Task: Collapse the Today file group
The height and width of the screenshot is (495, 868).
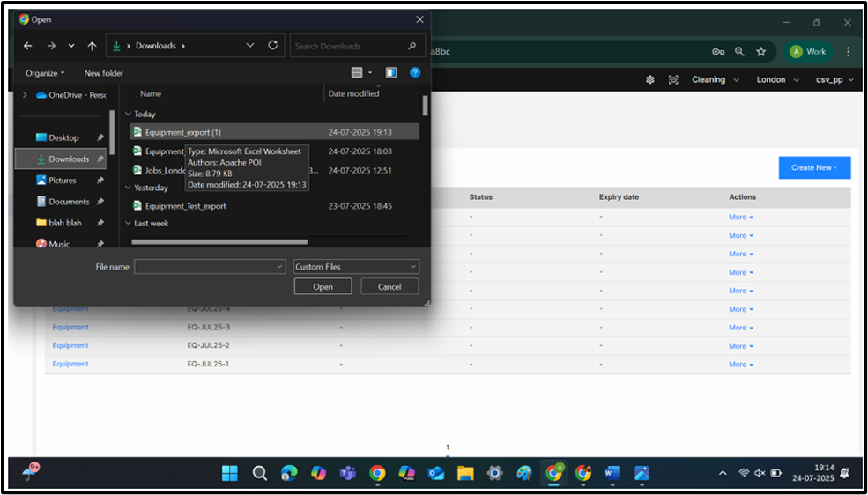Action: [128, 114]
